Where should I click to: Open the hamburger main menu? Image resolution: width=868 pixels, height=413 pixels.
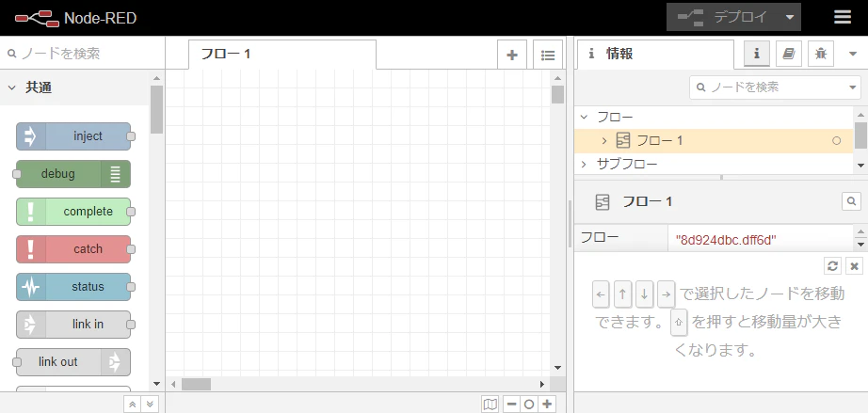(x=842, y=17)
